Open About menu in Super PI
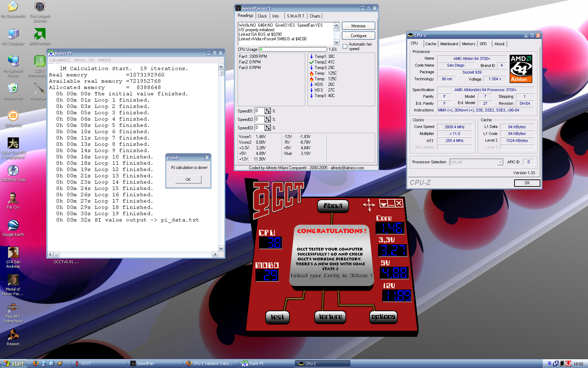The image size is (588, 368). [x=84, y=60]
